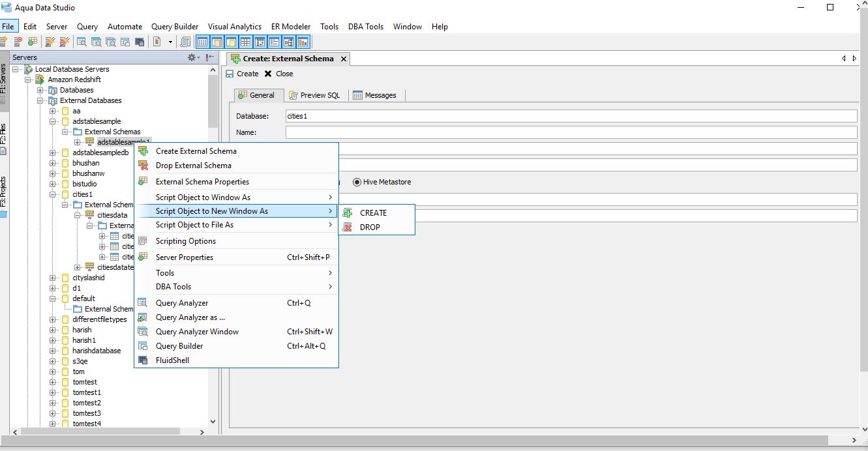
Task: Click the Servers panel pin/collapse icon
Action: pos(210,57)
